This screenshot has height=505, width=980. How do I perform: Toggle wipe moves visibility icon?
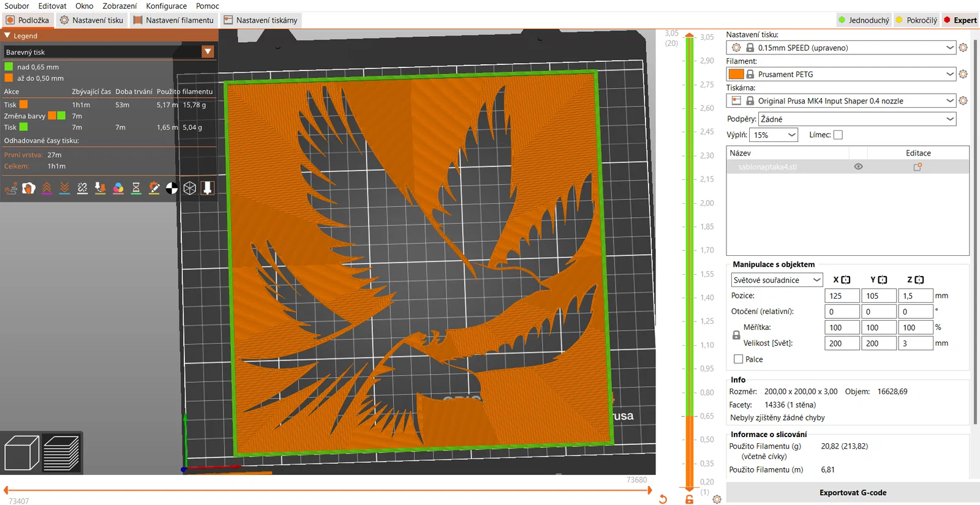[29, 189]
